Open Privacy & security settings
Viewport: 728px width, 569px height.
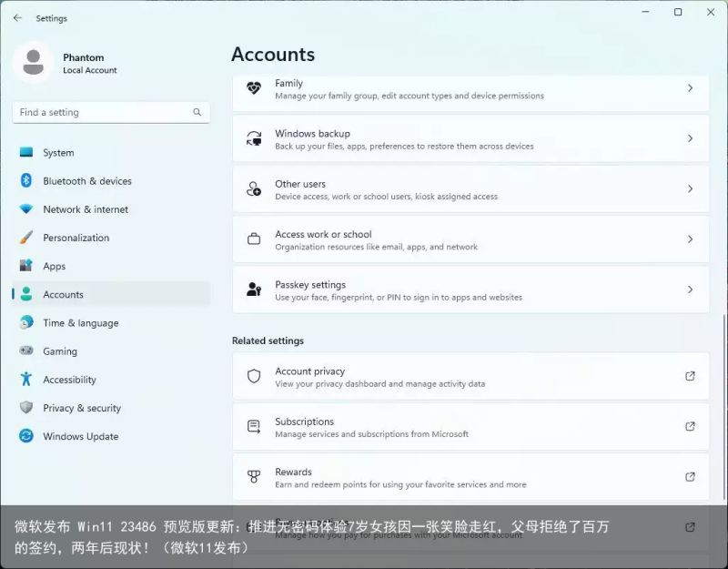tap(111, 407)
